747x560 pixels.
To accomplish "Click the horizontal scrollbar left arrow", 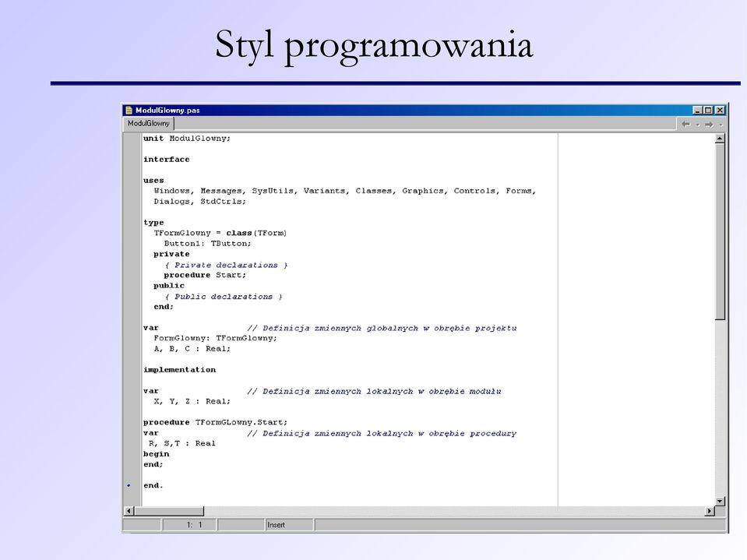I will (x=129, y=511).
